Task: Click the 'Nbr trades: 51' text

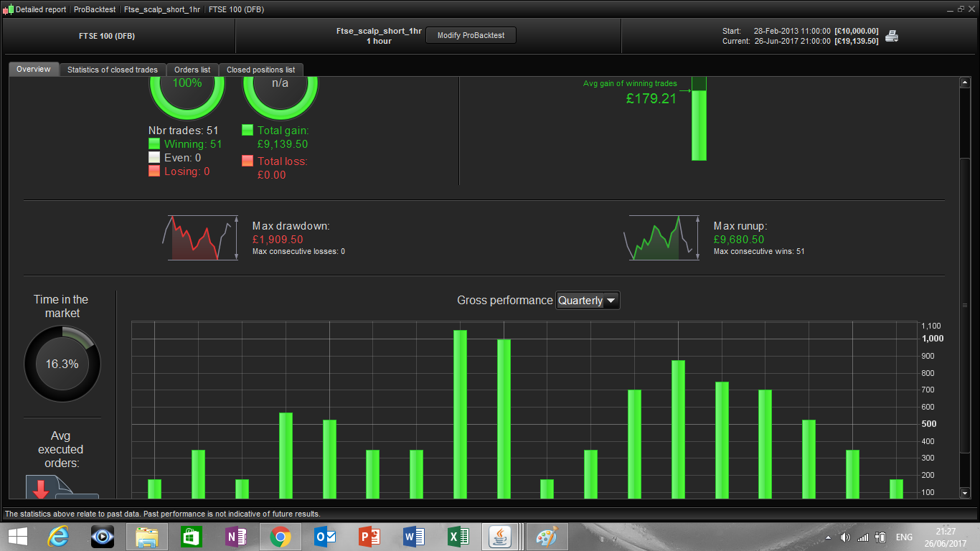Action: point(183,131)
